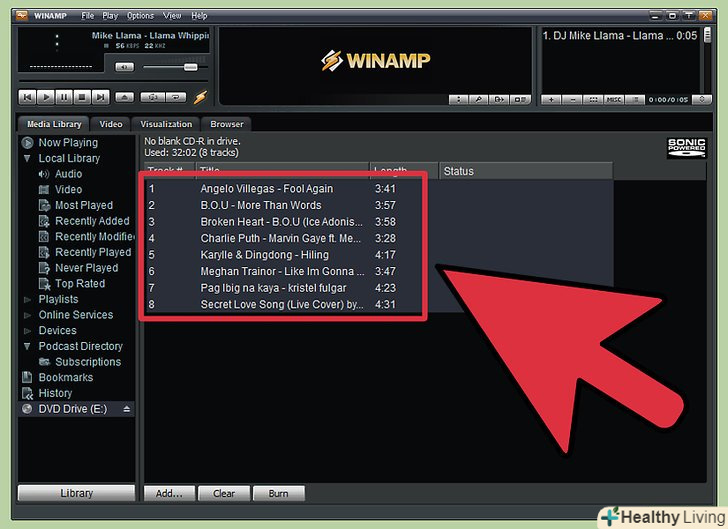Image resolution: width=728 pixels, height=529 pixels.
Task: Open the View menu
Action: pos(172,15)
